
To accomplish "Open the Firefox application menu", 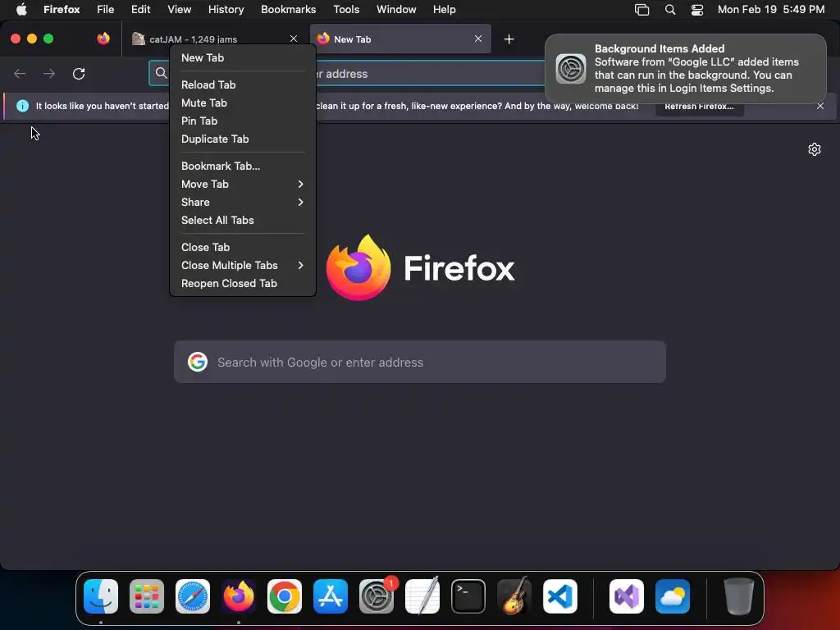I will pyautogui.click(x=62, y=10).
